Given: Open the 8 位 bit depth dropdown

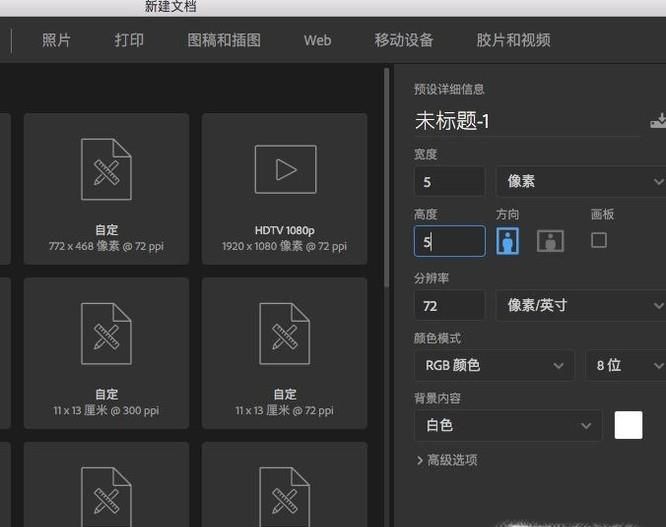Looking at the screenshot, I should tap(624, 365).
